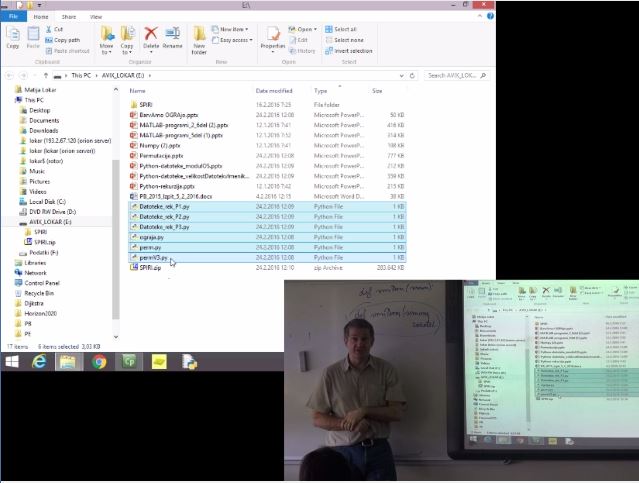Select the Downloads folder in the sidebar

pos(43,130)
